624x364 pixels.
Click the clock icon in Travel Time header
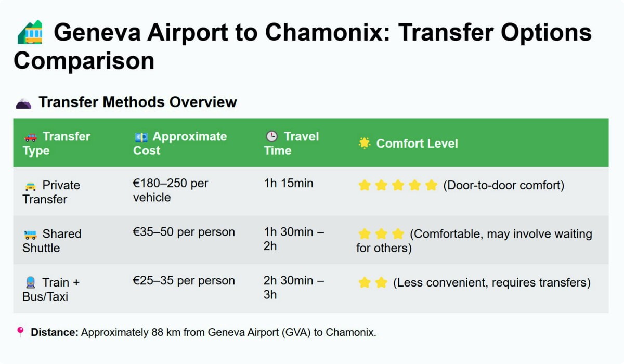[x=271, y=137]
